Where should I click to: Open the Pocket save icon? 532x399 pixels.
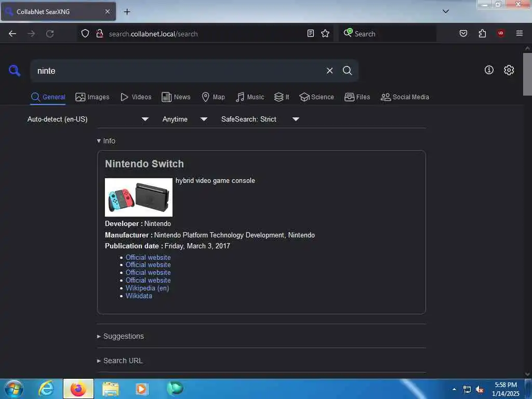coord(463,33)
